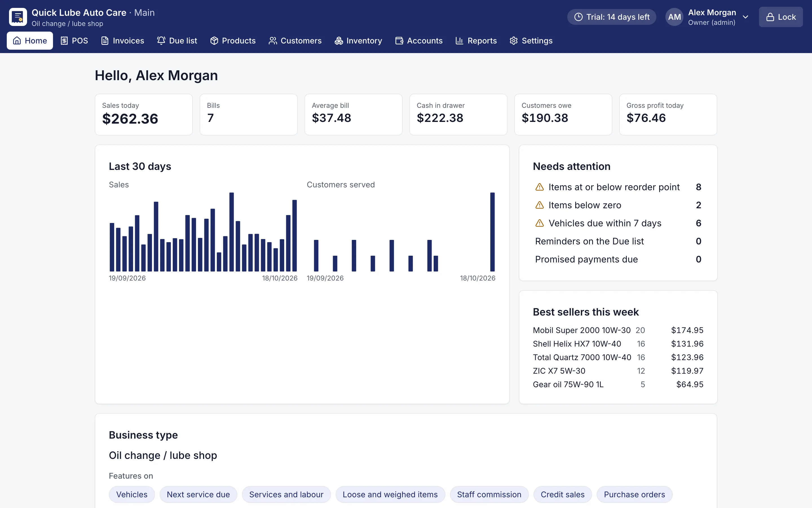This screenshot has width=812, height=508.
Task: Click the Lock button label
Action: pos(787,17)
